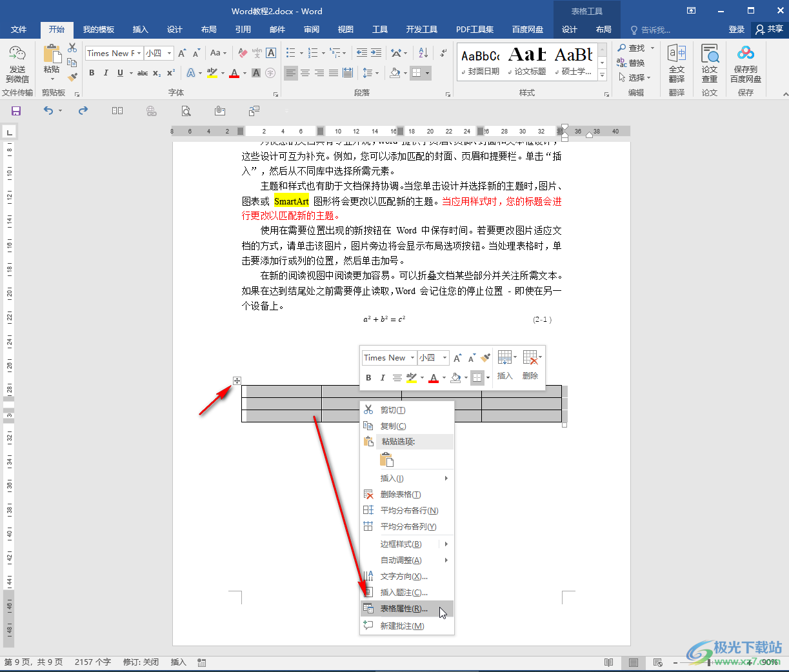The width and height of the screenshot is (789, 672).
Task: Click the word count 2157 个字 in status bar
Action: pyautogui.click(x=93, y=662)
